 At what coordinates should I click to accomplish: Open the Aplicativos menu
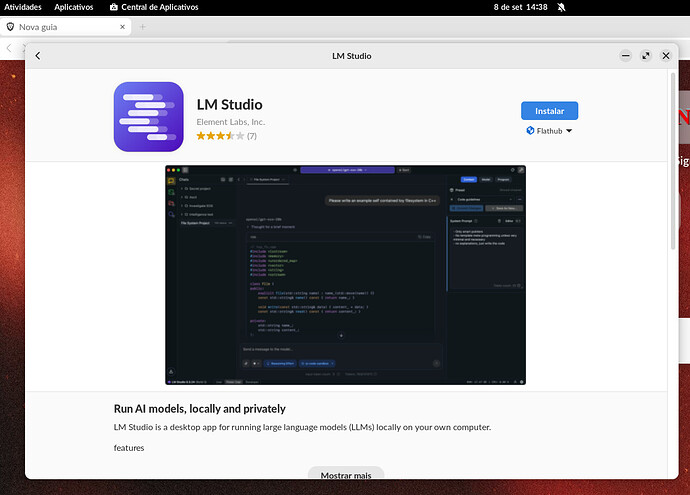click(x=73, y=7)
